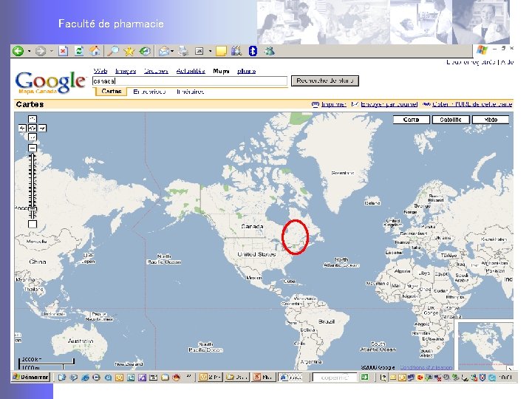This screenshot has height=399, width=532.
Task: Open the Conditions d'utilisation link
Action: (426, 367)
